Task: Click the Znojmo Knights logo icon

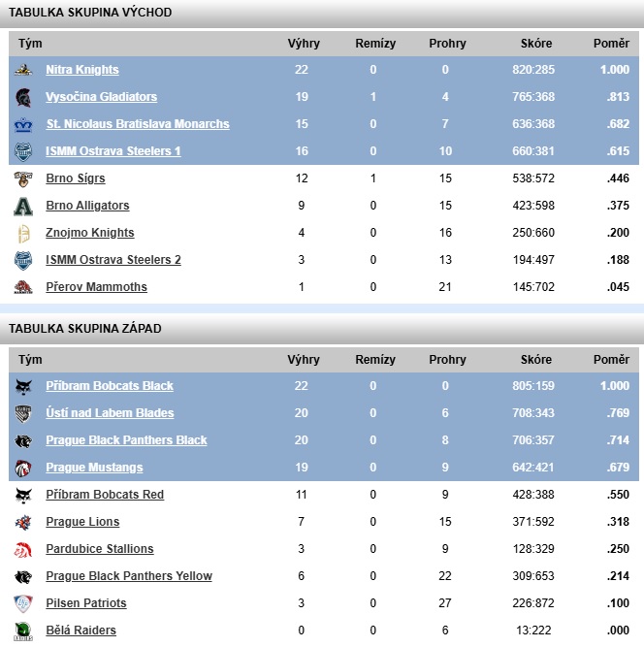Action: click(x=23, y=233)
